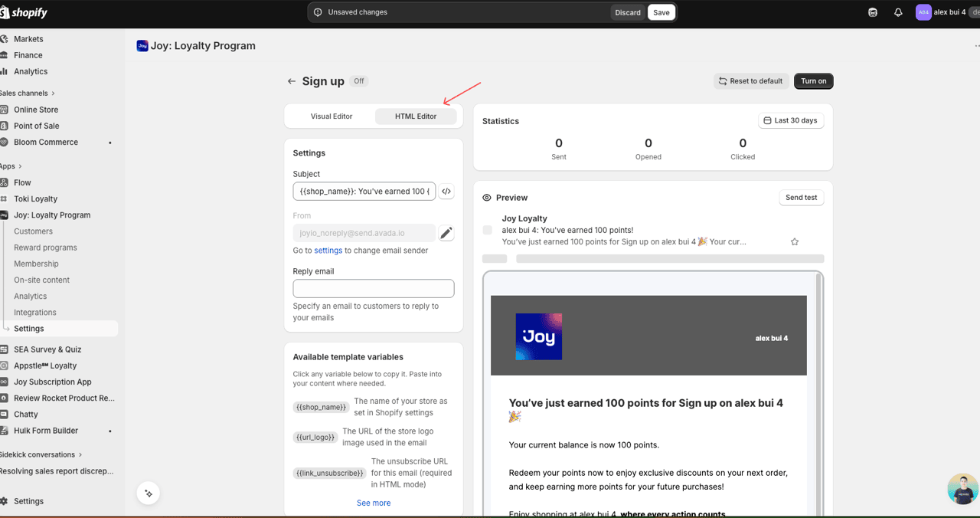Click the pencil edit icon for From email
The width and height of the screenshot is (980, 518).
[x=446, y=233]
